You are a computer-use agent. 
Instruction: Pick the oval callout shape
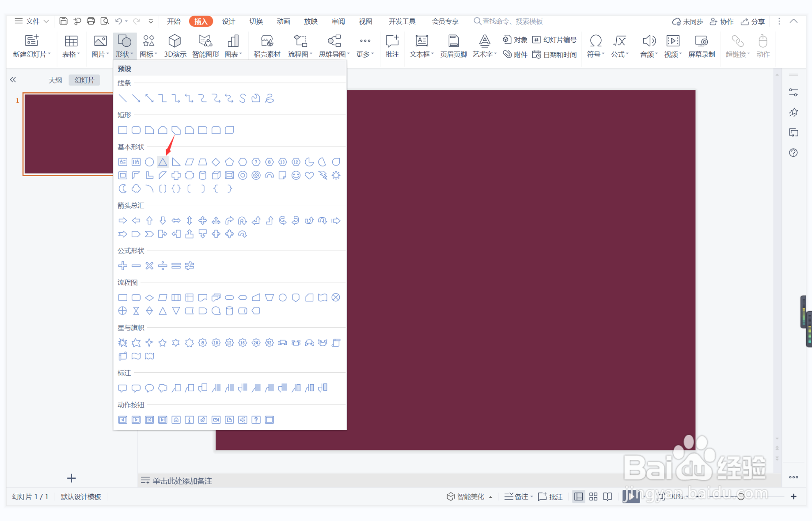point(149,388)
